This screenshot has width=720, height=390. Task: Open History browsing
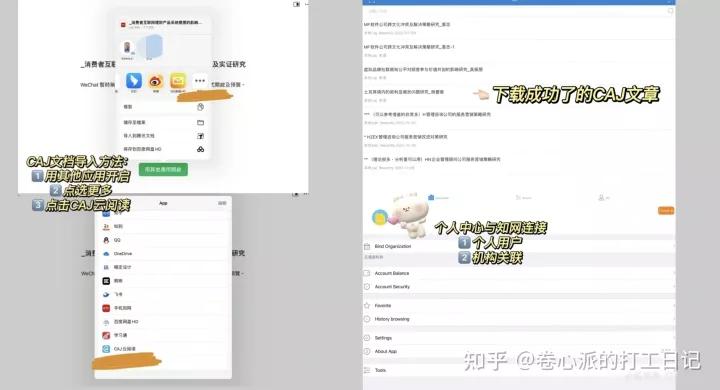519,319
